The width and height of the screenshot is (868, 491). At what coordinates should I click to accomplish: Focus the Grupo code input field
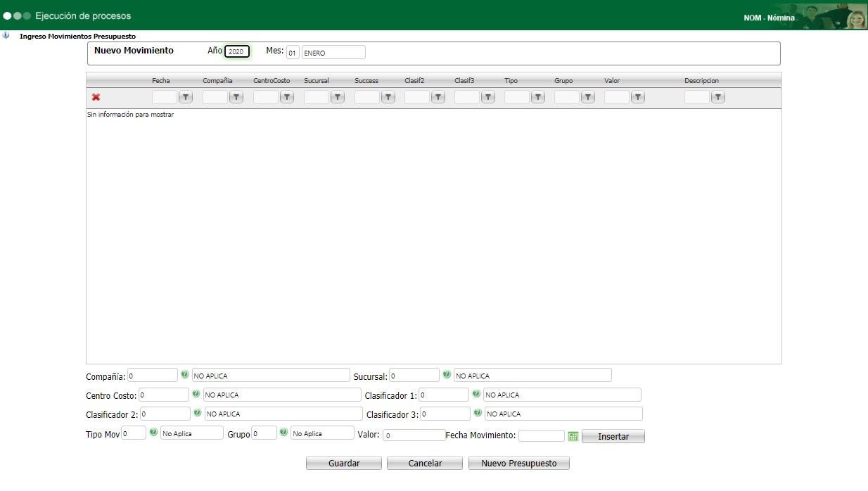click(x=264, y=433)
